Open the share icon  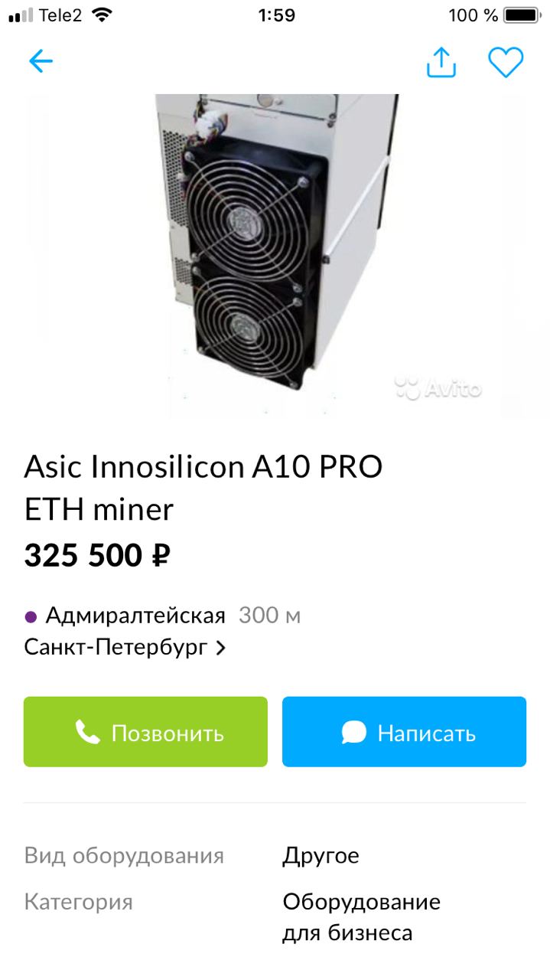[x=441, y=62]
